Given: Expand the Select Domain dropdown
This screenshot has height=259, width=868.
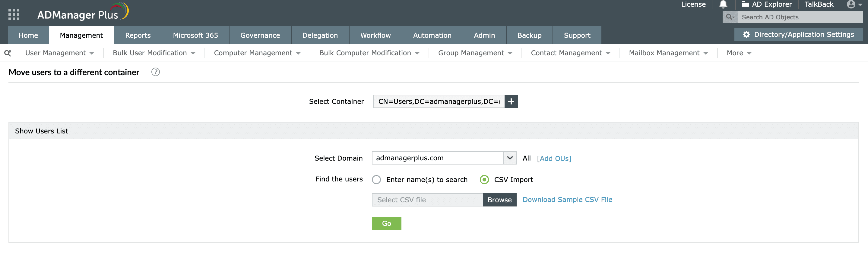Looking at the screenshot, I should click(510, 158).
